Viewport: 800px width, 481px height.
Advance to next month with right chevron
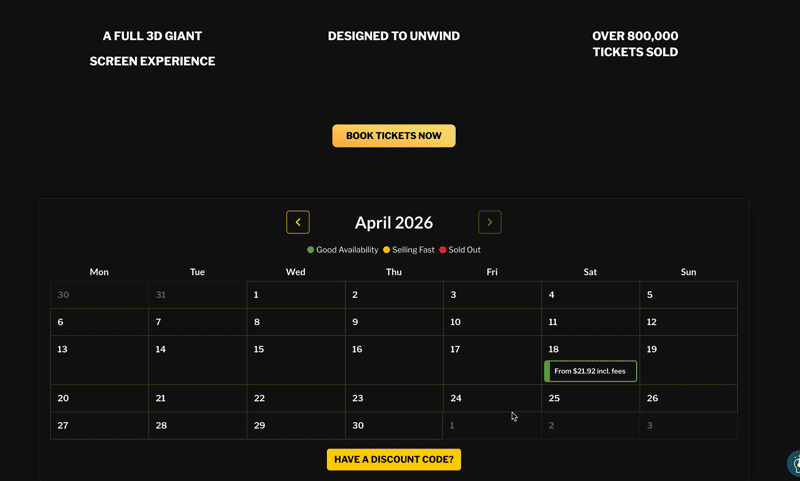click(489, 222)
